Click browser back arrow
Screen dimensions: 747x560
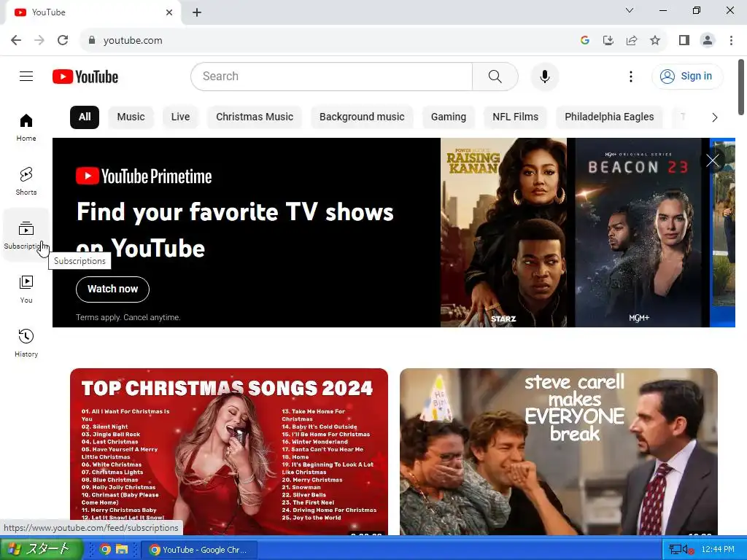16,40
